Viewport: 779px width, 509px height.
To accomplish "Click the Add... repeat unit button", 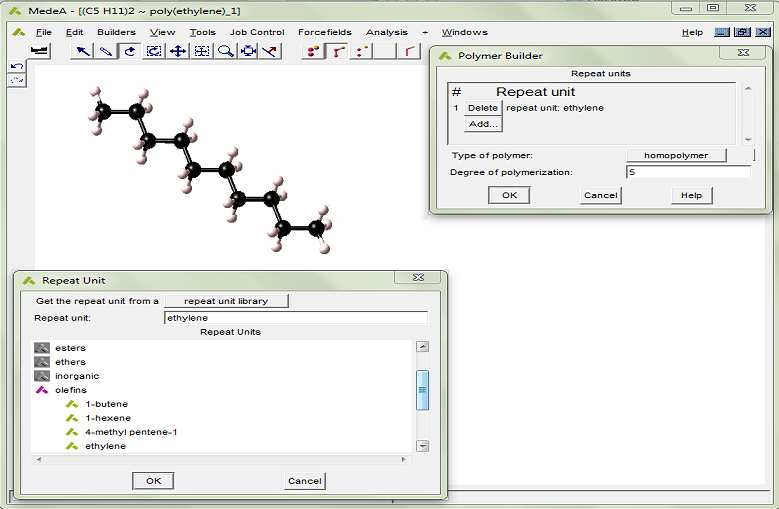I will 482,124.
